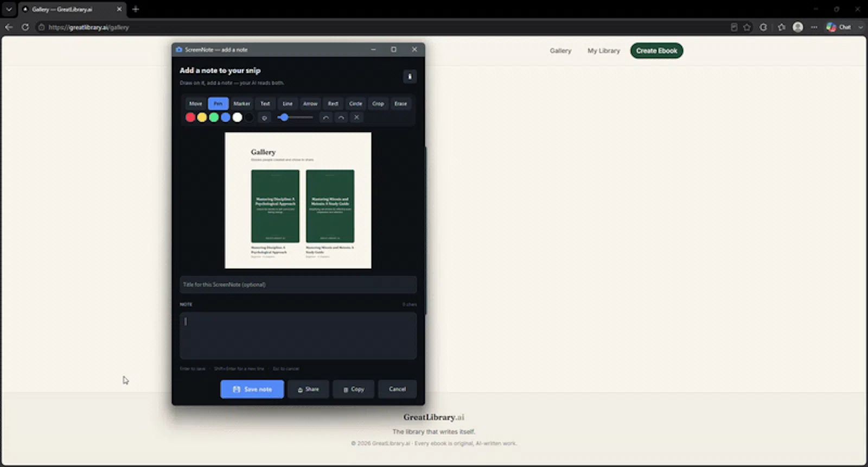The width and height of the screenshot is (868, 467).
Task: Click the Save note button
Action: (x=252, y=389)
